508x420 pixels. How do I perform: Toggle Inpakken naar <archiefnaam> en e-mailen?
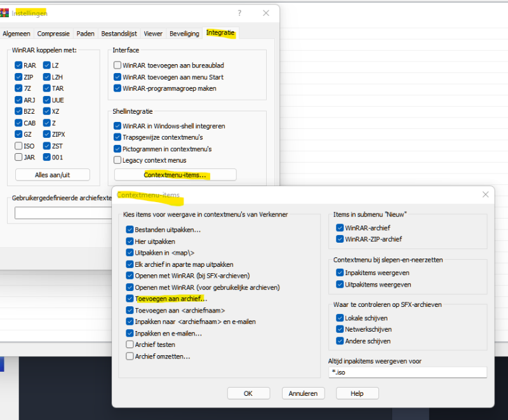click(130, 322)
